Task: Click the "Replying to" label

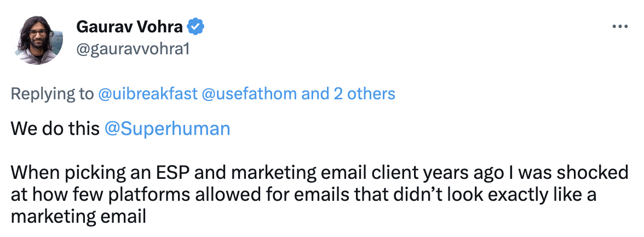Action: (53, 94)
